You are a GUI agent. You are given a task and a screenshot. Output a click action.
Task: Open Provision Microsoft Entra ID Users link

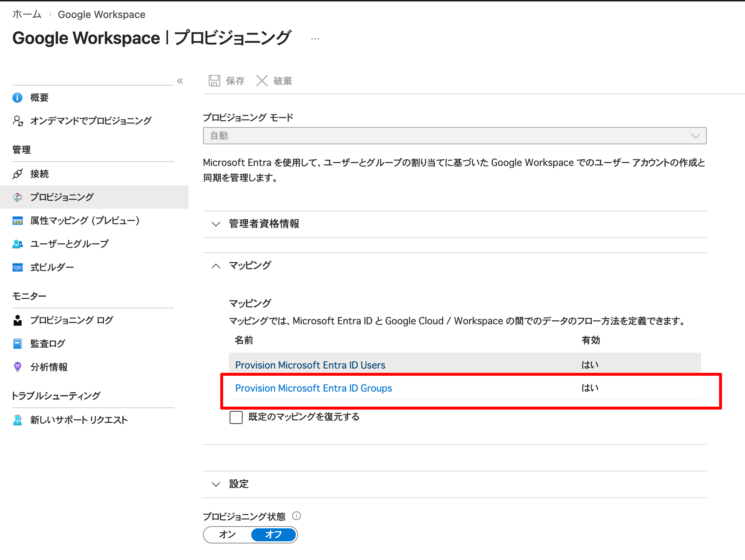tap(310, 365)
